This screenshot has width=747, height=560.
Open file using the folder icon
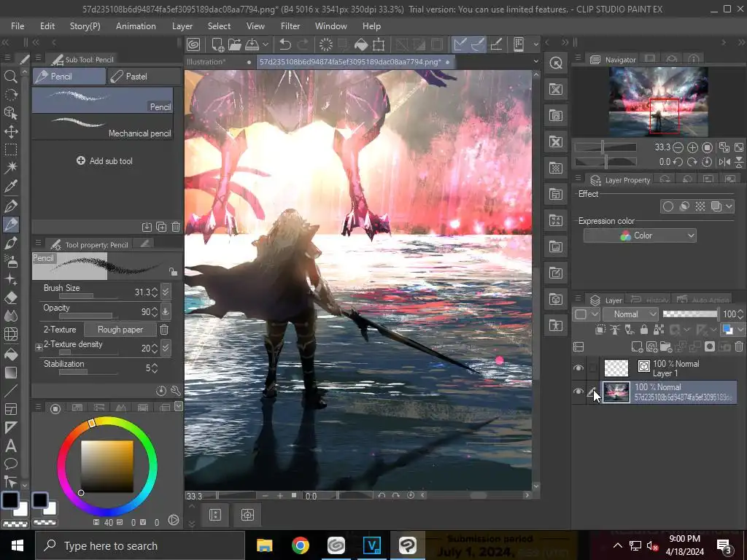pyautogui.click(x=234, y=44)
